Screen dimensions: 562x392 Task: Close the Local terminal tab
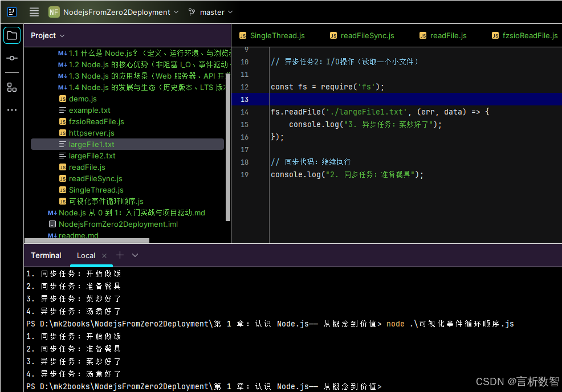pyautogui.click(x=104, y=255)
